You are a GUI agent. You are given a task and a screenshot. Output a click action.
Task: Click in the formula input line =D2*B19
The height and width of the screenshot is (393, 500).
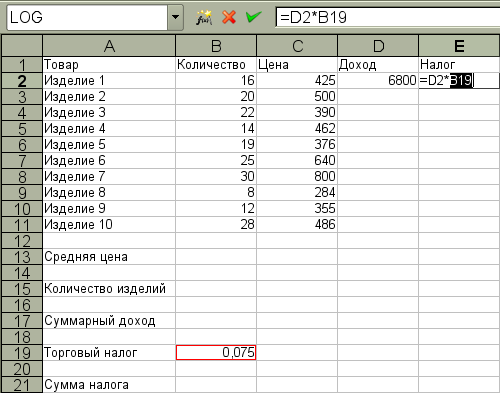click(x=388, y=17)
